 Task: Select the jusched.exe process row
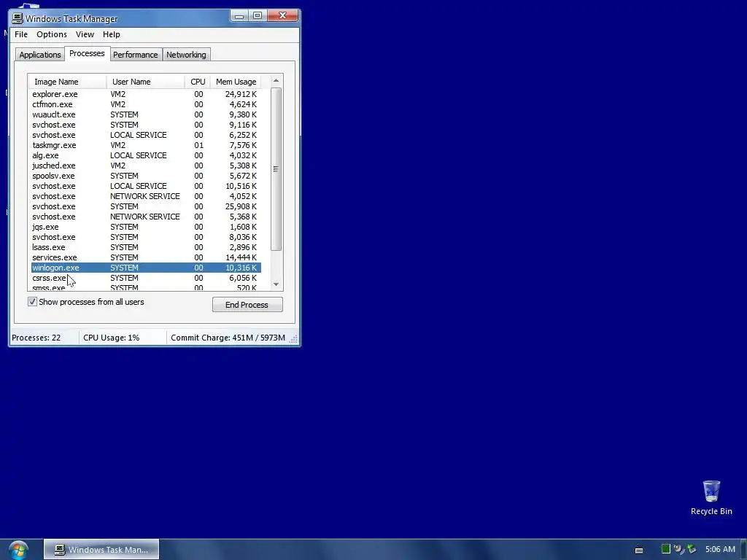(146, 166)
